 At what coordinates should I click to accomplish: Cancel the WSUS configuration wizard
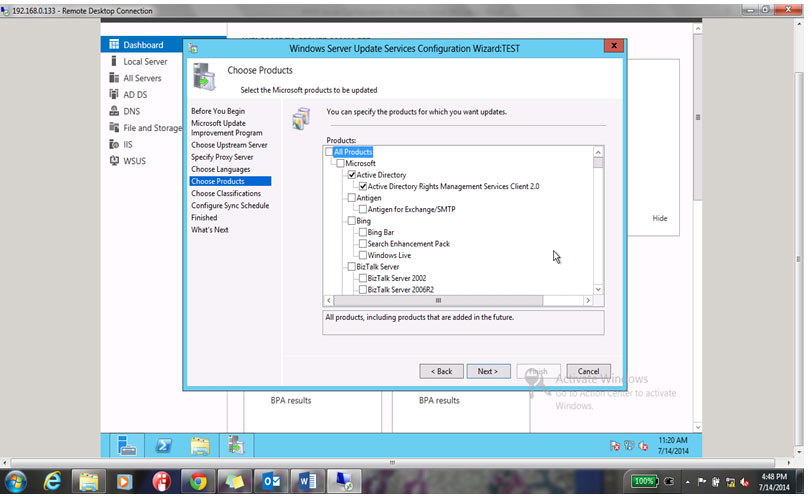coord(588,371)
